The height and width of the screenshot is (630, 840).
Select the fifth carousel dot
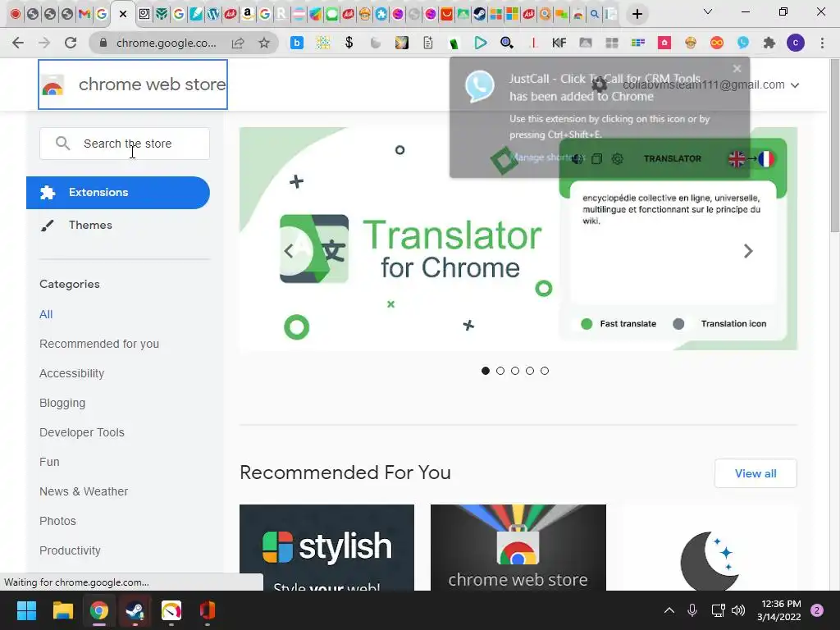point(545,371)
